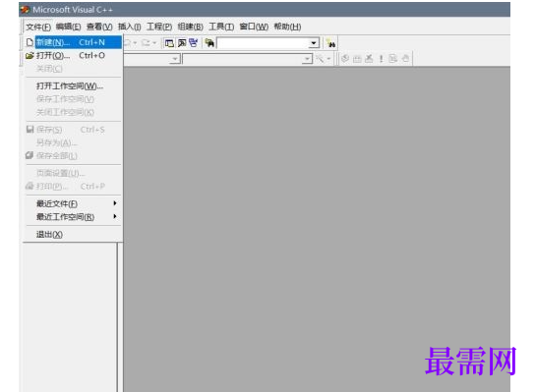The height and width of the screenshot is (392, 535).
Task: Click the Window List toolbar icon
Action: [194, 43]
